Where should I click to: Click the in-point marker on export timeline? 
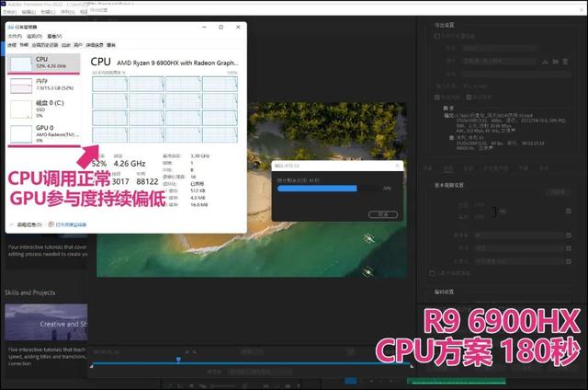[92, 365]
